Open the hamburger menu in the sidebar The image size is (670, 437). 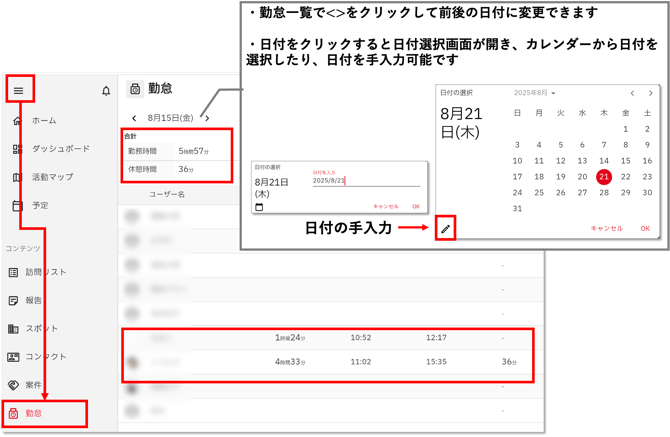click(18, 91)
